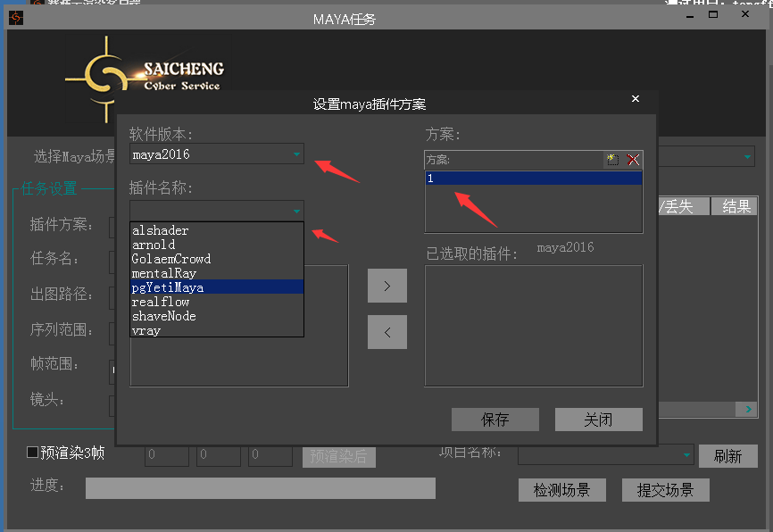The image size is (773, 532).
Task: Collapse the 插件名称 dropdown arrow
Action: (x=295, y=211)
